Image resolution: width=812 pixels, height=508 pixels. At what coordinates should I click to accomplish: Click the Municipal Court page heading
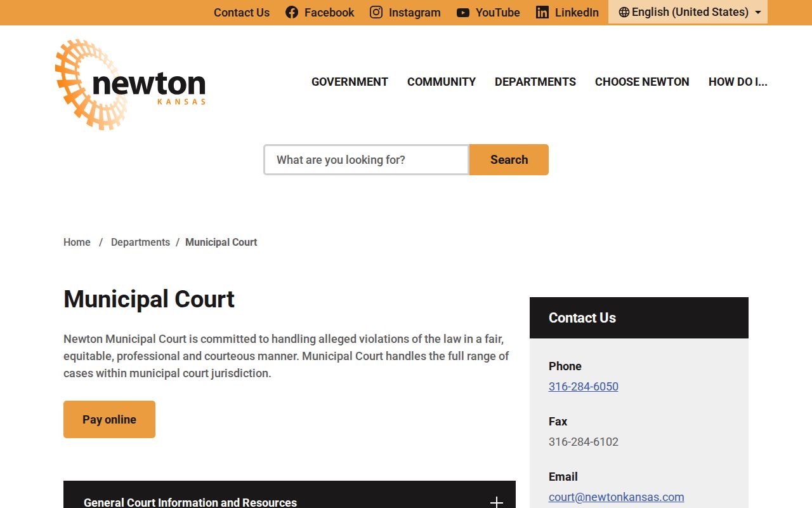[x=149, y=299]
